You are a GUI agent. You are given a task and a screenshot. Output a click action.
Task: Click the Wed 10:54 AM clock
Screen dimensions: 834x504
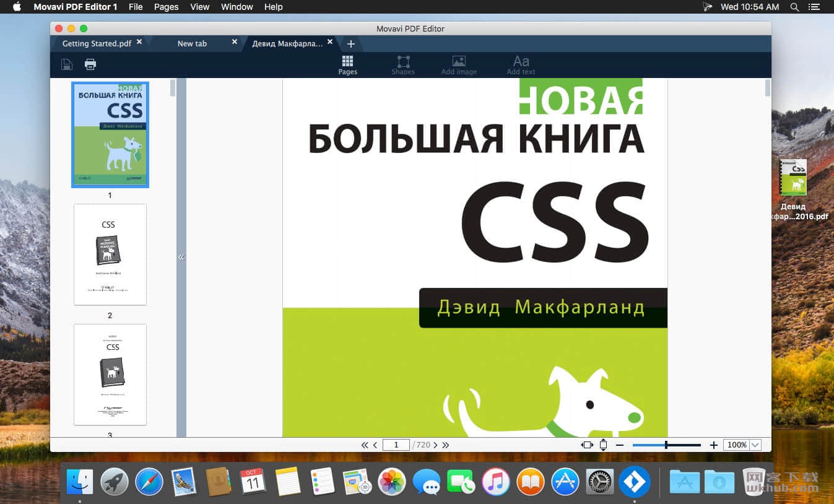pyautogui.click(x=750, y=7)
